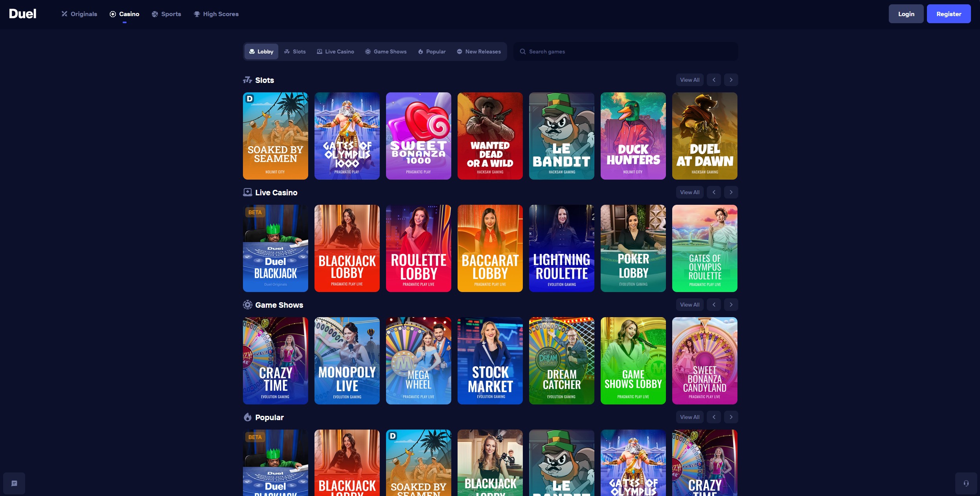Open Roulette Lobby game
Screen dimensions: 980x496
419,248
